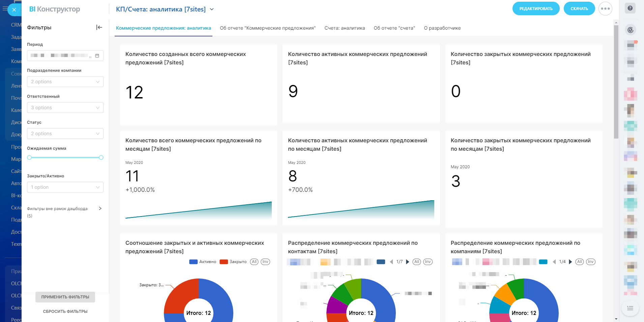Open the Ответственный filter dropdown
This screenshot has width=644, height=322.
(x=65, y=108)
